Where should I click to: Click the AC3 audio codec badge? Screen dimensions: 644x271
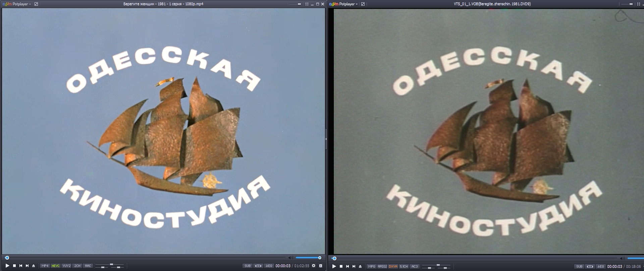click(415, 266)
